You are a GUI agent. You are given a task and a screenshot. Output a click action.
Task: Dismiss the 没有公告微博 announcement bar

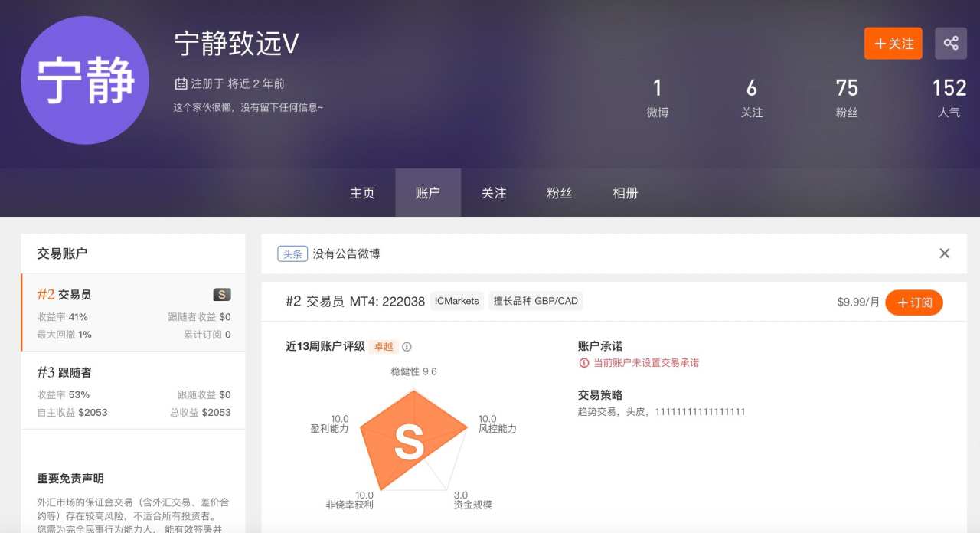[x=945, y=253]
